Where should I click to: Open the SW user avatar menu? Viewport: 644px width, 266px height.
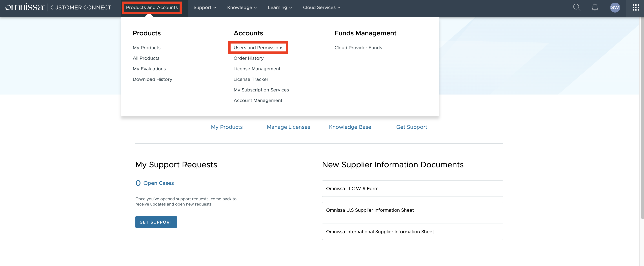pyautogui.click(x=615, y=7)
